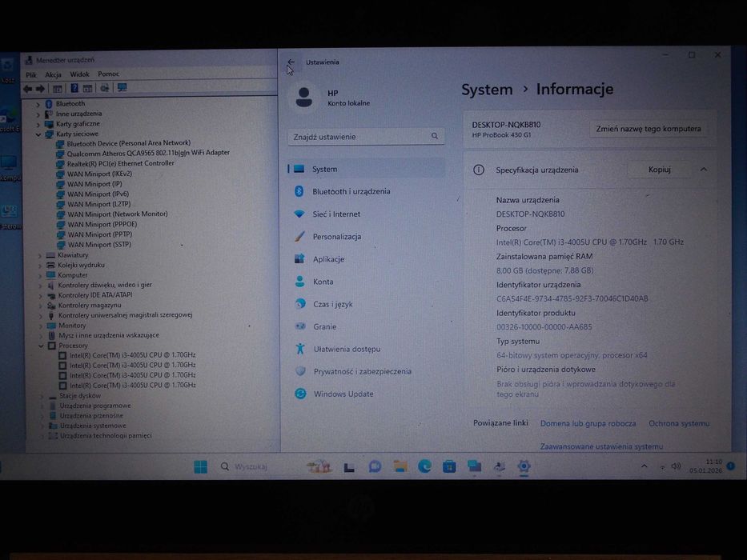Click System in the breadcrumb header

pos(487,90)
